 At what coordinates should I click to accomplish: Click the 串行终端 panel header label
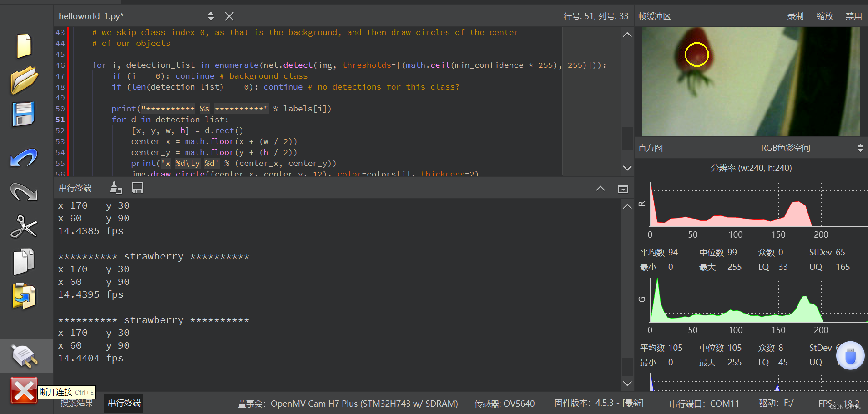tap(75, 188)
